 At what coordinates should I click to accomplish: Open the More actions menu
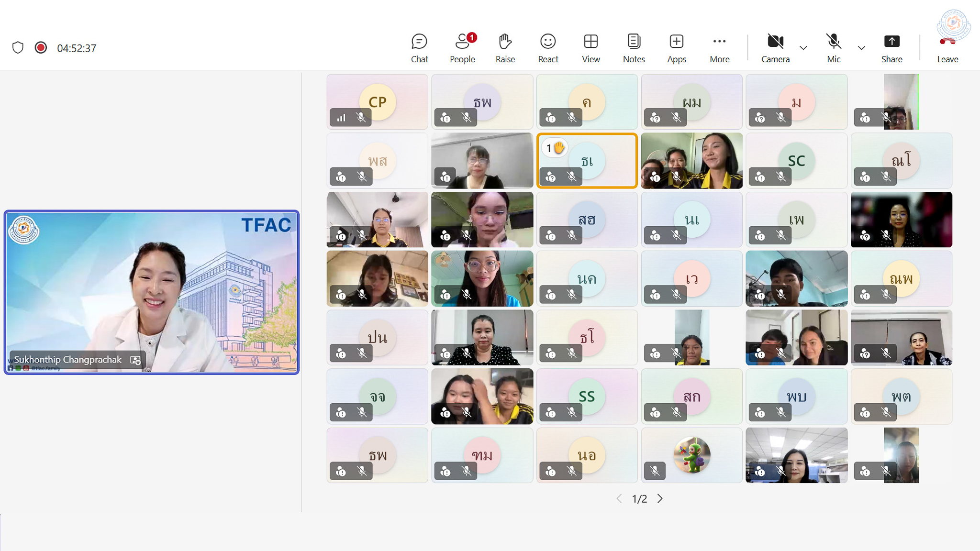tap(719, 48)
